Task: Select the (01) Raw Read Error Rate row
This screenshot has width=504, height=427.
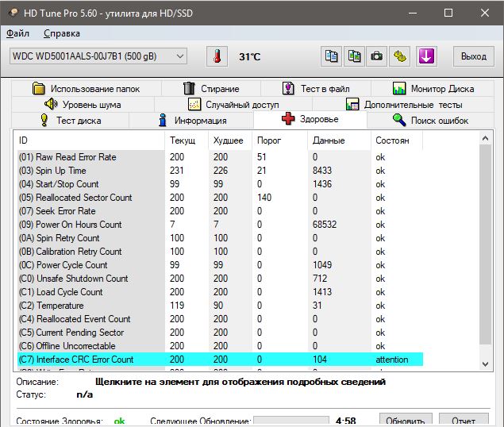Action: (x=220, y=157)
